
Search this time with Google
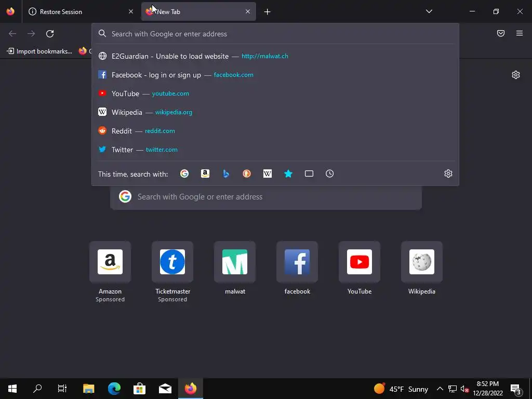[184, 174]
